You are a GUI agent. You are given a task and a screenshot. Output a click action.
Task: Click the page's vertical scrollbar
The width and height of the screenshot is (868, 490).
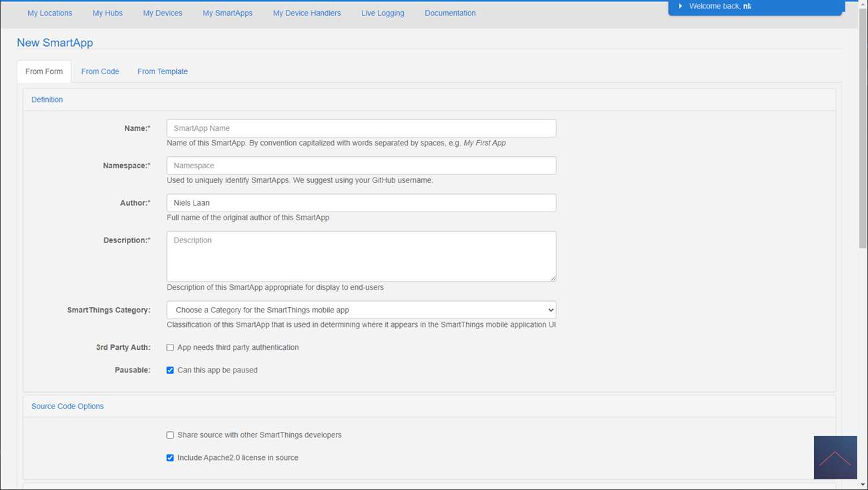pos(862,134)
